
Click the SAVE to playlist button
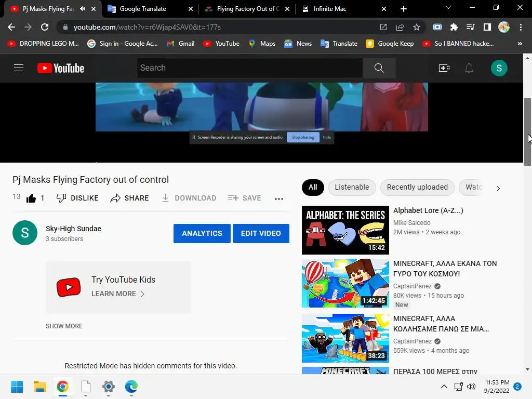tap(244, 198)
